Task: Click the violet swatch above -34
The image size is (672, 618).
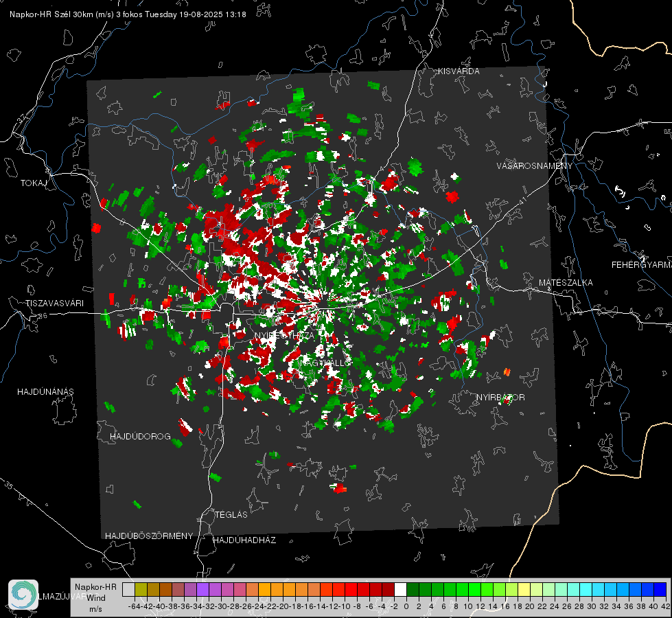Action: (202, 590)
